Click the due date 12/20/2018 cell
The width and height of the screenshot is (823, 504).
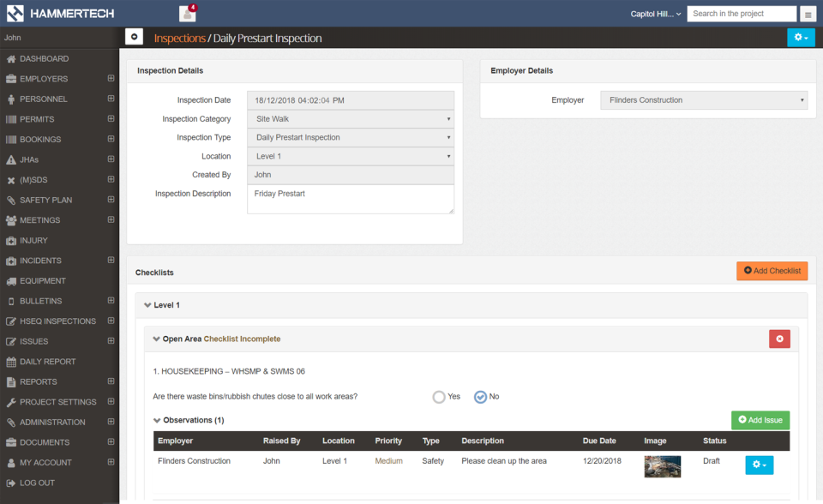click(602, 461)
